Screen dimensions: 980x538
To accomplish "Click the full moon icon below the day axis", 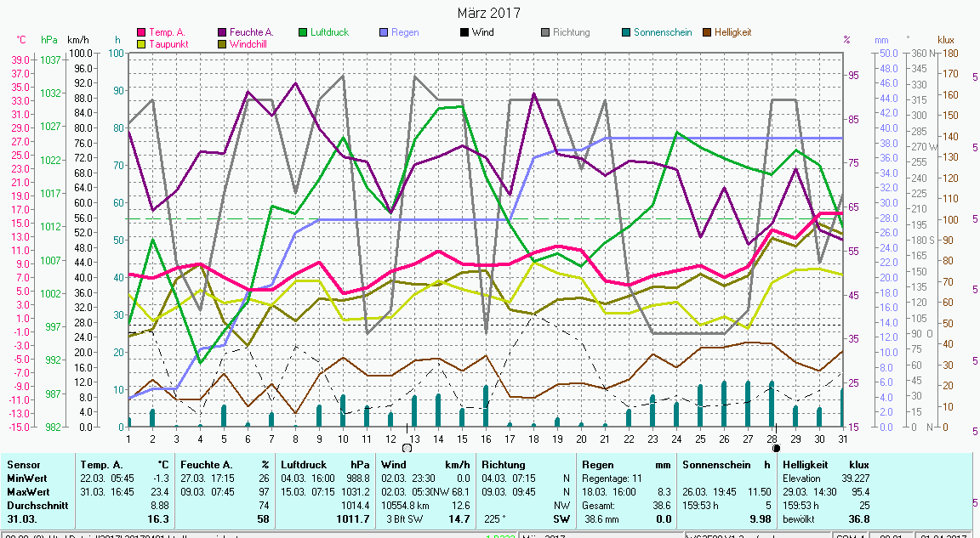I will coord(407,448).
